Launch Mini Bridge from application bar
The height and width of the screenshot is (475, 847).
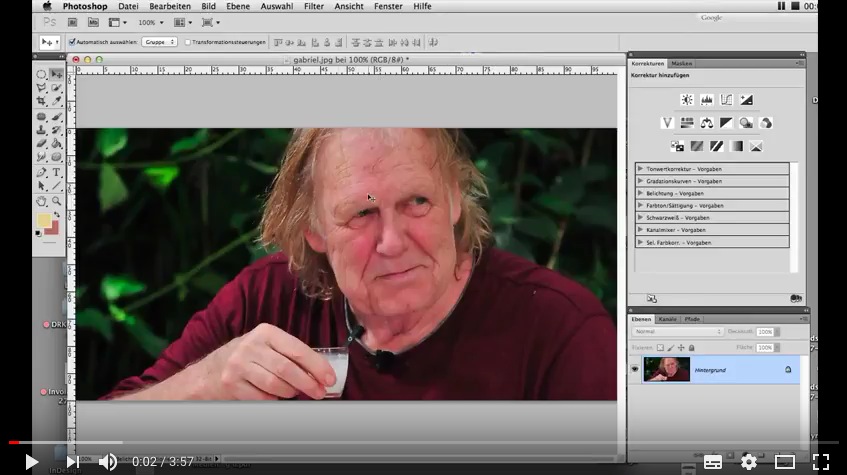coord(93,23)
